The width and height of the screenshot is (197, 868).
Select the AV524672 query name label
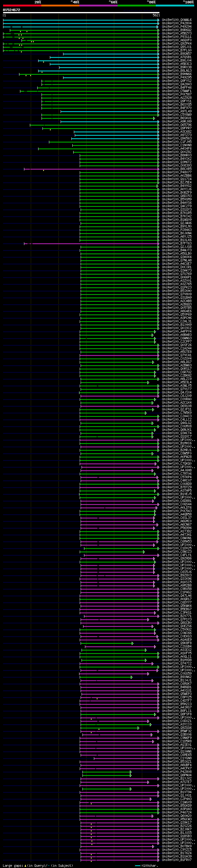(x=11, y=10)
